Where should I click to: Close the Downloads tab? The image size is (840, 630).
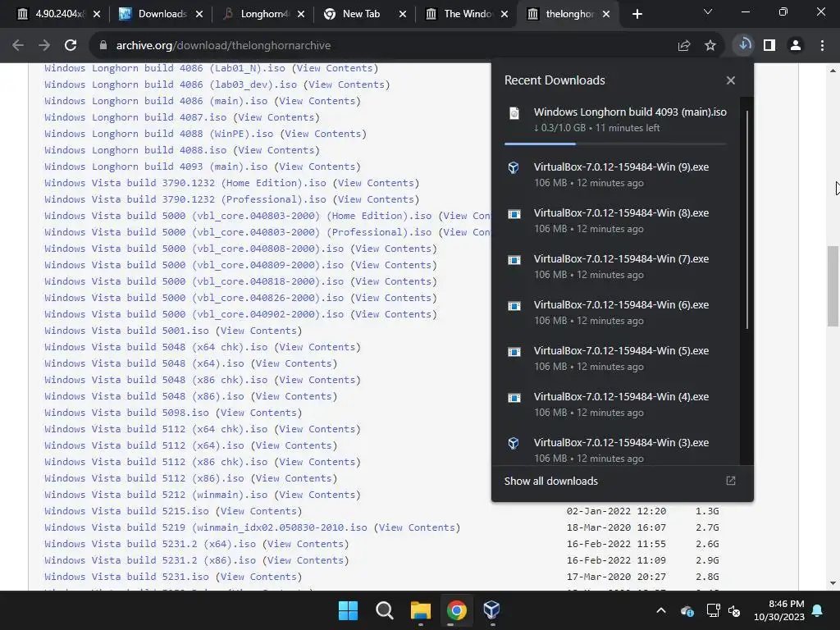pos(199,14)
